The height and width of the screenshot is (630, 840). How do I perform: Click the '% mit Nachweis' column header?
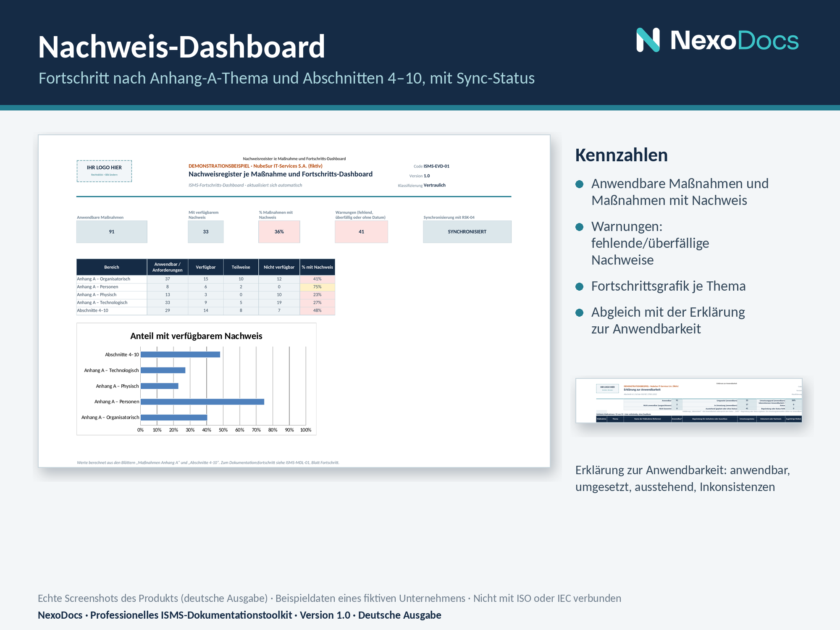click(318, 267)
